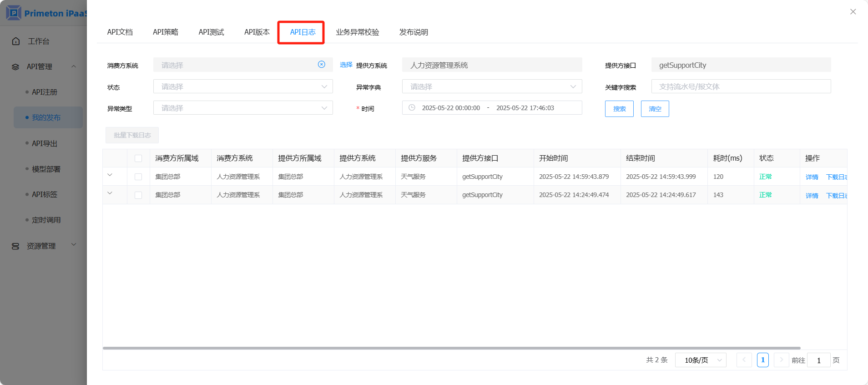Toggle the select-all checkbox in the table header
Image resolution: width=868 pixels, height=385 pixels.
(138, 158)
